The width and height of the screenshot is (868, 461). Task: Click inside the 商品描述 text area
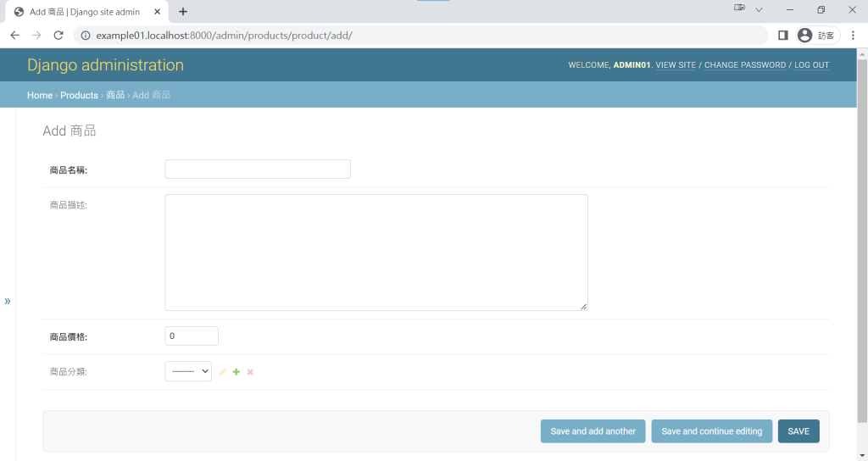tap(376, 253)
